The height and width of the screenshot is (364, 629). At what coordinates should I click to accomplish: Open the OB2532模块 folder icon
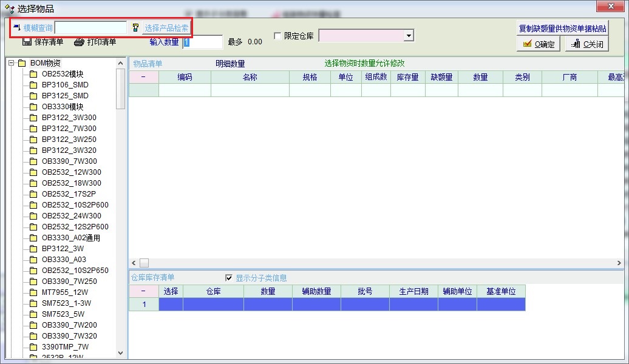[33, 74]
